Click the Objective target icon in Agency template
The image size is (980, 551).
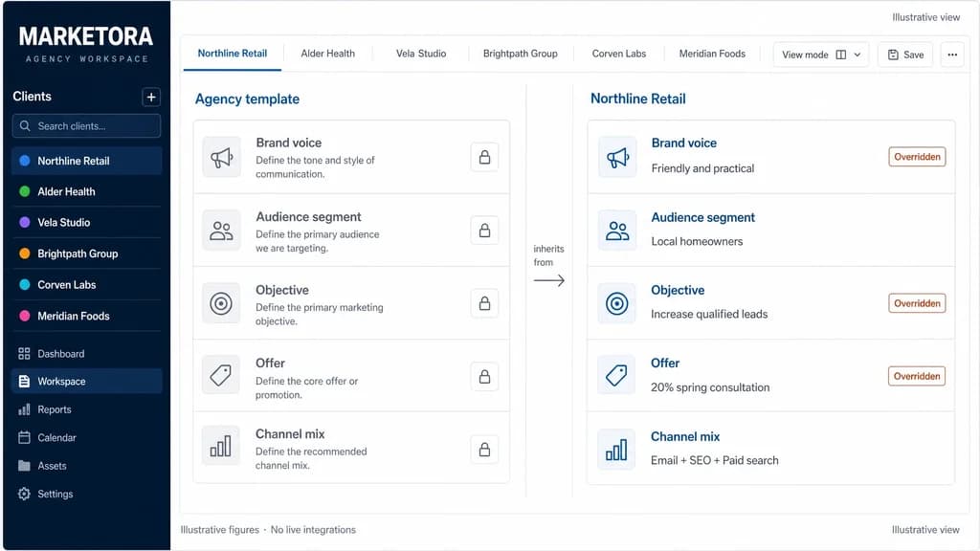[x=221, y=303]
